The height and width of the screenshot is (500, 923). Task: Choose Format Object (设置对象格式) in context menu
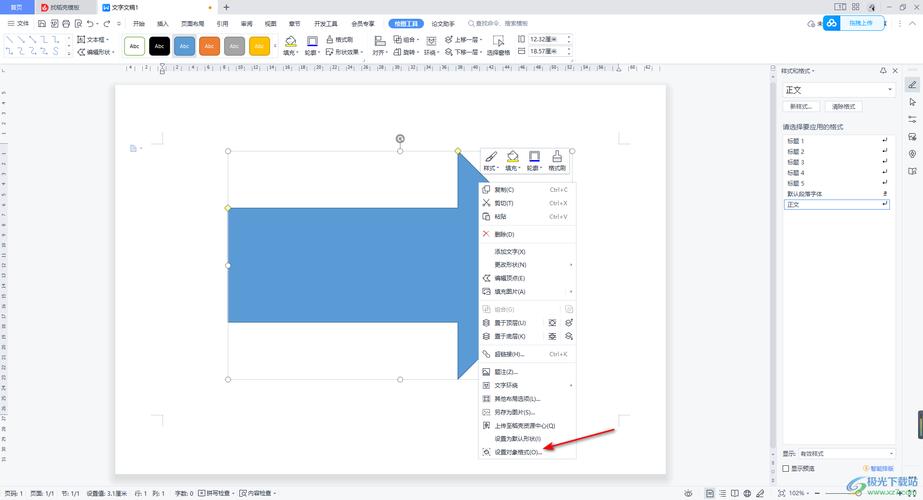click(527, 452)
